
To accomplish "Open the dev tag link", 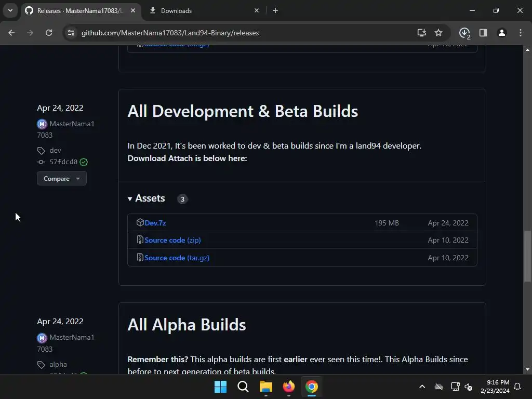I will click(55, 150).
